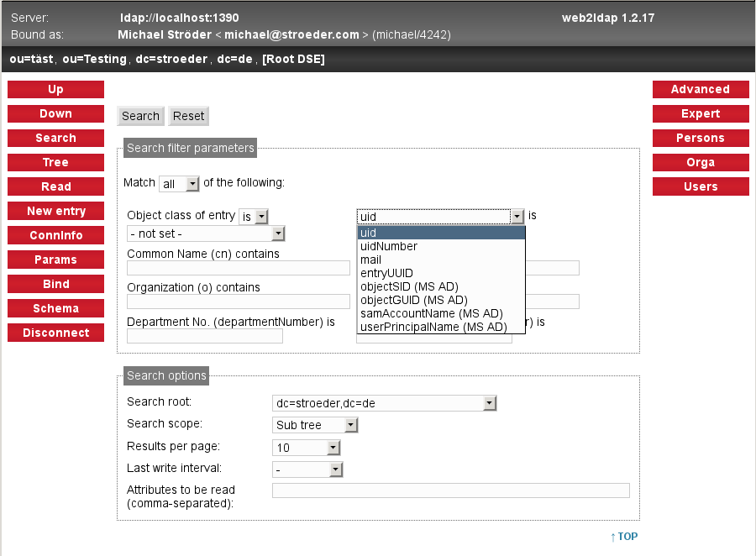
Task: Open the Search scope selector
Action: point(316,425)
